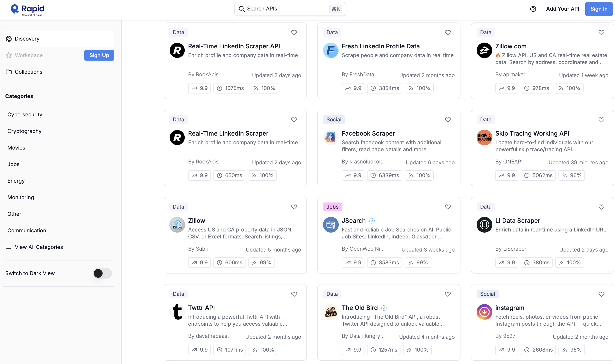This screenshot has height=364, width=615.
Task: Select the Cybersecurity category
Action: (x=25, y=115)
